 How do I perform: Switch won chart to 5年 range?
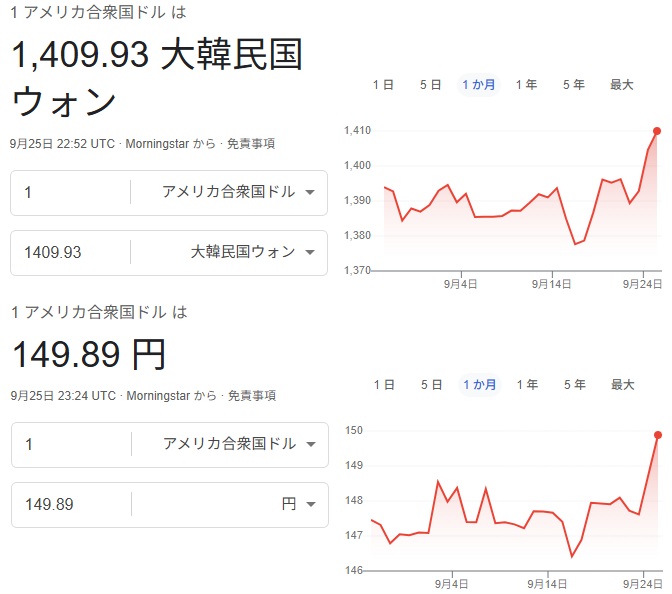point(573,85)
